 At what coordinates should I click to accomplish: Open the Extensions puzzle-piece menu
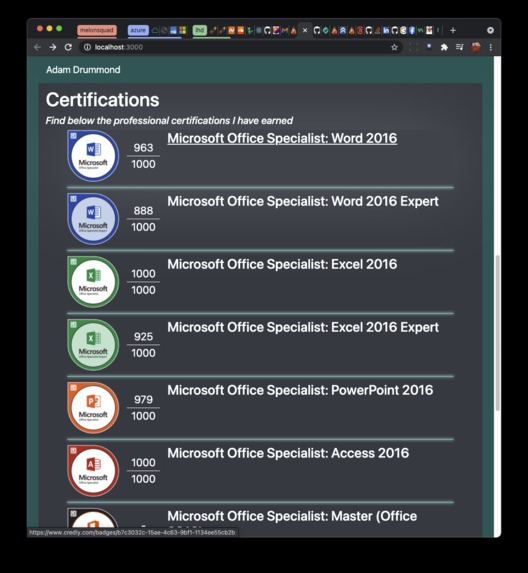coord(444,47)
